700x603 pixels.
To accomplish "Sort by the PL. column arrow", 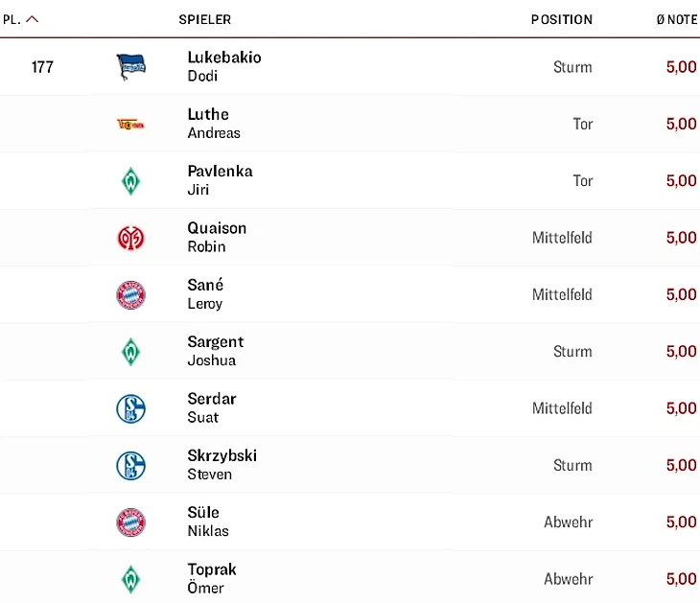I will click(x=33, y=19).
